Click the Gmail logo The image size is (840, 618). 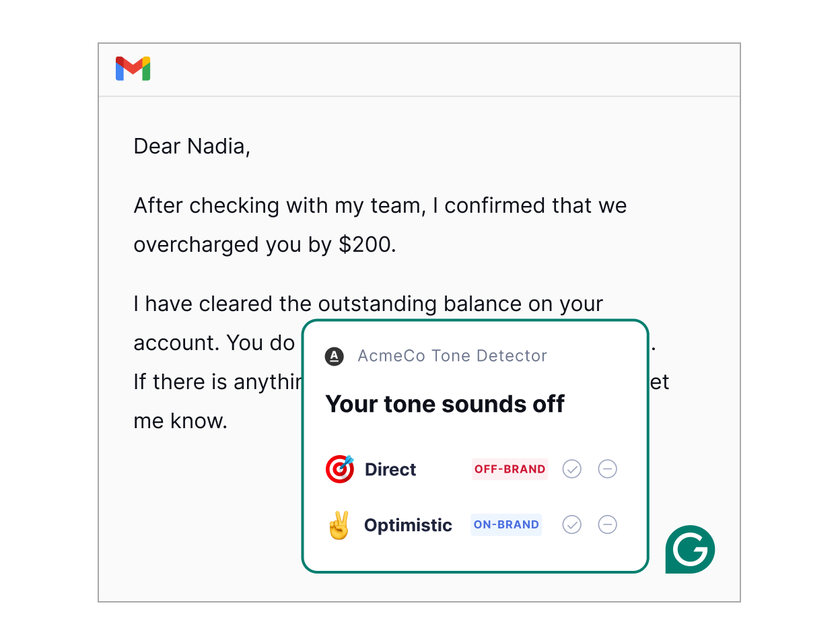pyautogui.click(x=133, y=68)
